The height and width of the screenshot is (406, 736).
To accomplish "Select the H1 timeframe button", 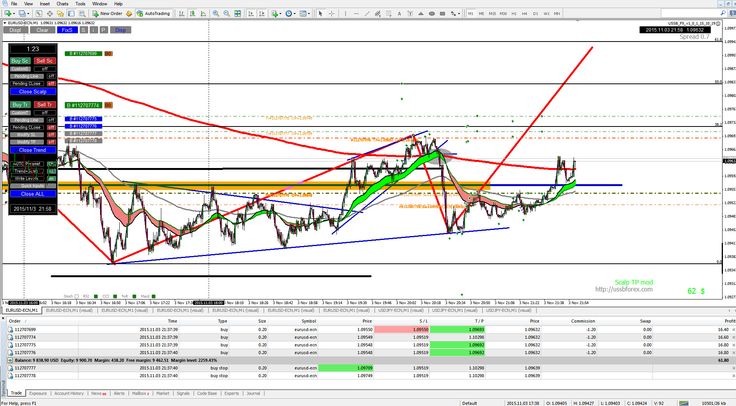I will coord(514,14).
